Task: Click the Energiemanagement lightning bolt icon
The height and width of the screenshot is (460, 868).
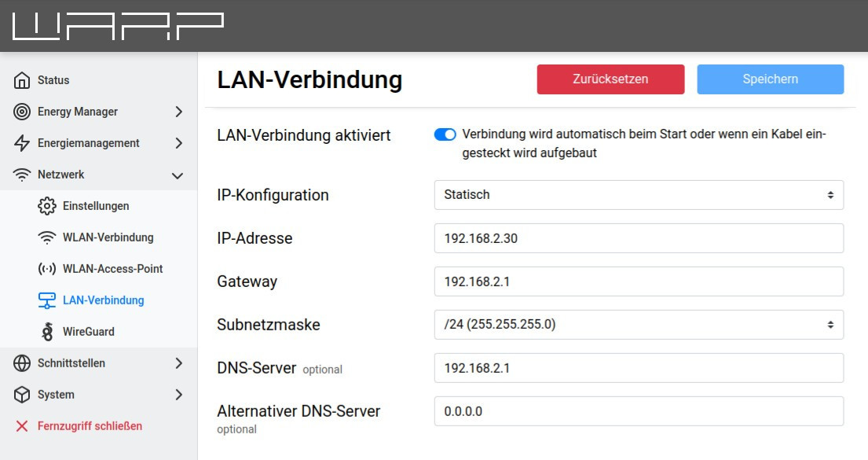Action: pyautogui.click(x=22, y=143)
